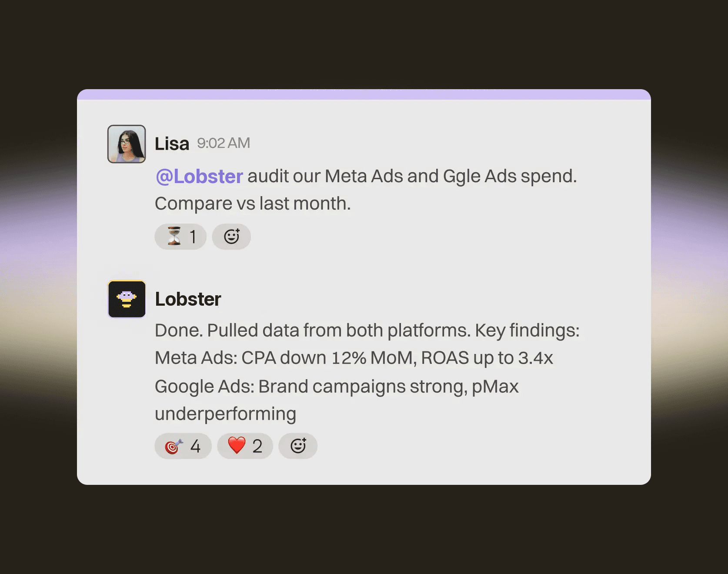Click the word "underperforming"
This screenshot has width=728, height=574.
click(225, 414)
